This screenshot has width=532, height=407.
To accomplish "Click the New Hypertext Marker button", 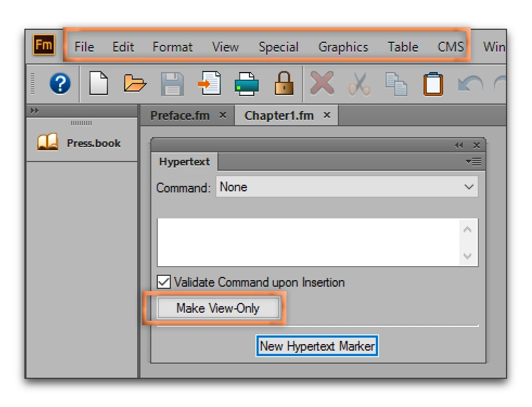I will pyautogui.click(x=317, y=346).
